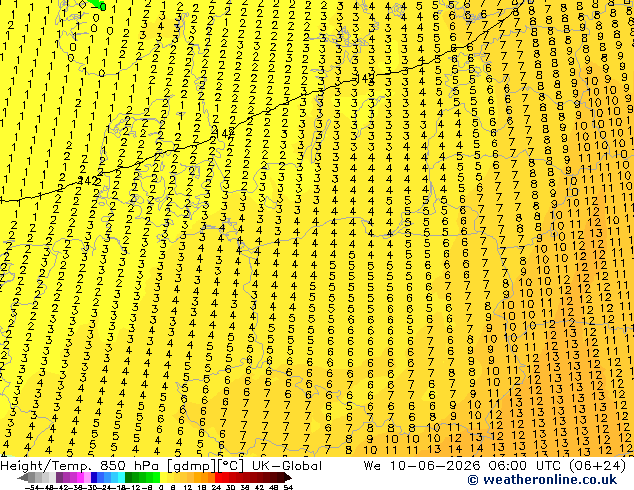Click the 'Height/Temp. 850 hPa' title text
Viewport: 634px width, 490px height.
[81, 466]
